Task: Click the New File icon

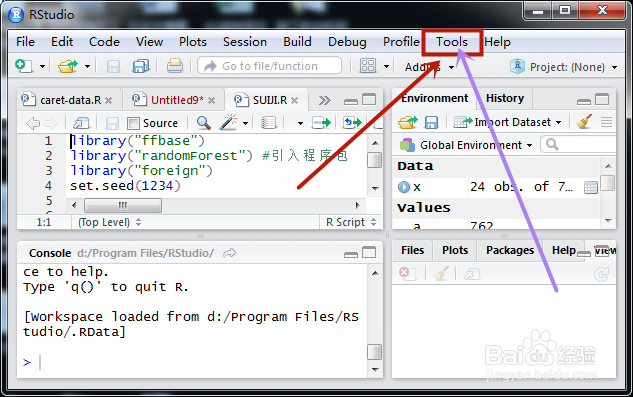Action: [23, 66]
